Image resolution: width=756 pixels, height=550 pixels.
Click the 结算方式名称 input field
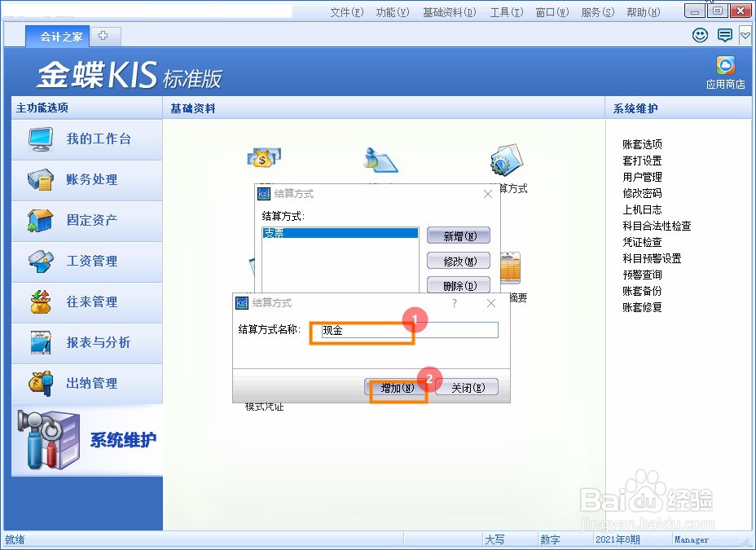coord(410,330)
